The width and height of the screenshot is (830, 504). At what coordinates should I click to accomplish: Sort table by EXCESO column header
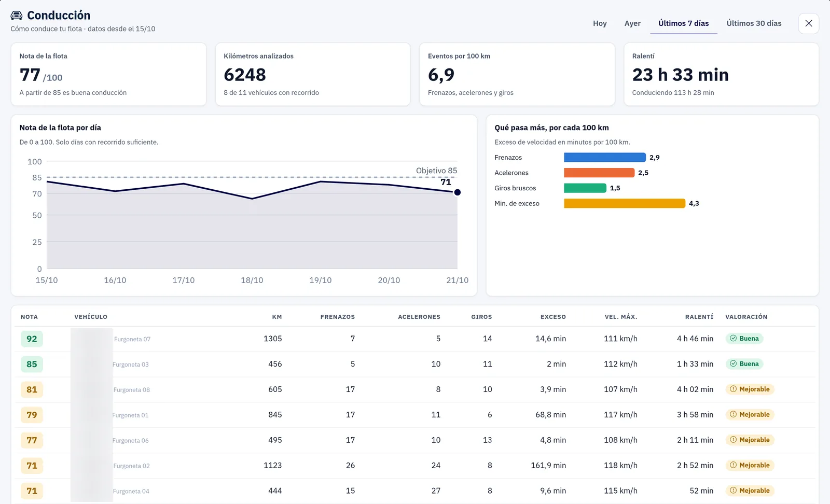point(553,317)
